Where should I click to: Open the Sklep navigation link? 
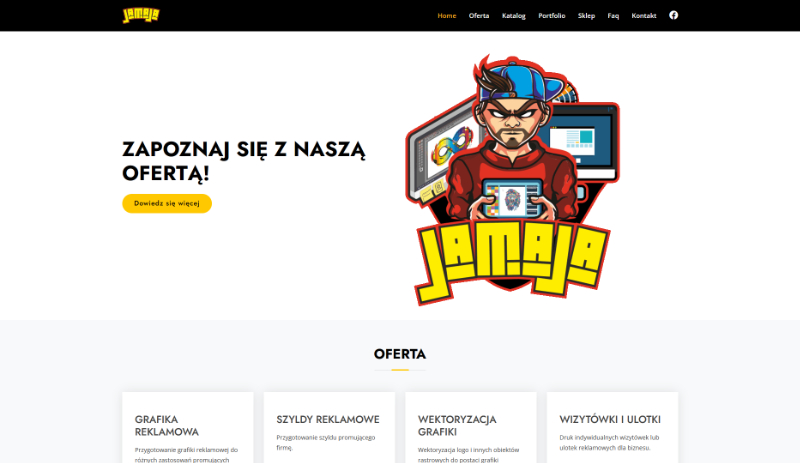[586, 16]
